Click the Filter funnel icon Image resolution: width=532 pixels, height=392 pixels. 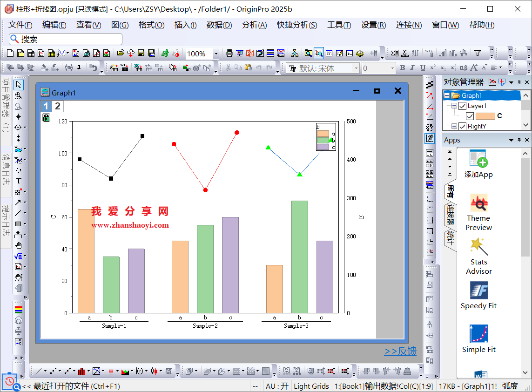coord(477,54)
